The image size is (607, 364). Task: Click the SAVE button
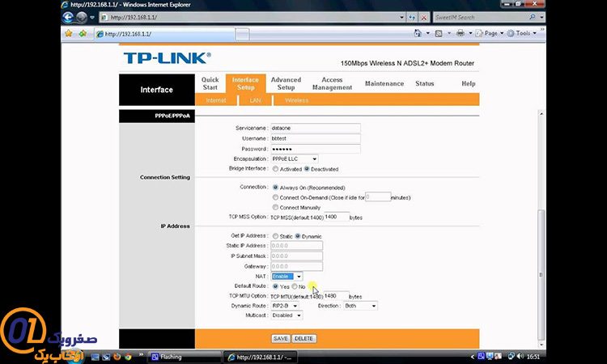[280, 338]
